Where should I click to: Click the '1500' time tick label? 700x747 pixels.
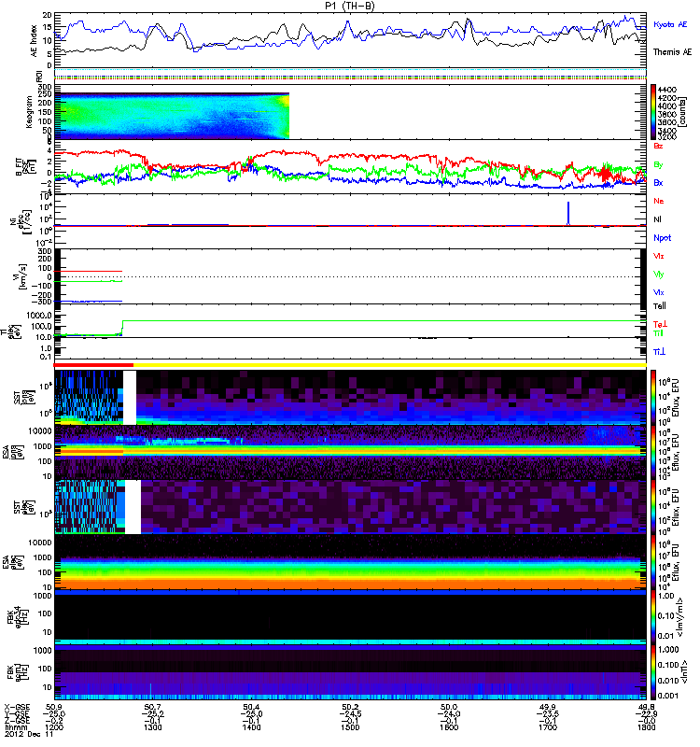coord(350,727)
